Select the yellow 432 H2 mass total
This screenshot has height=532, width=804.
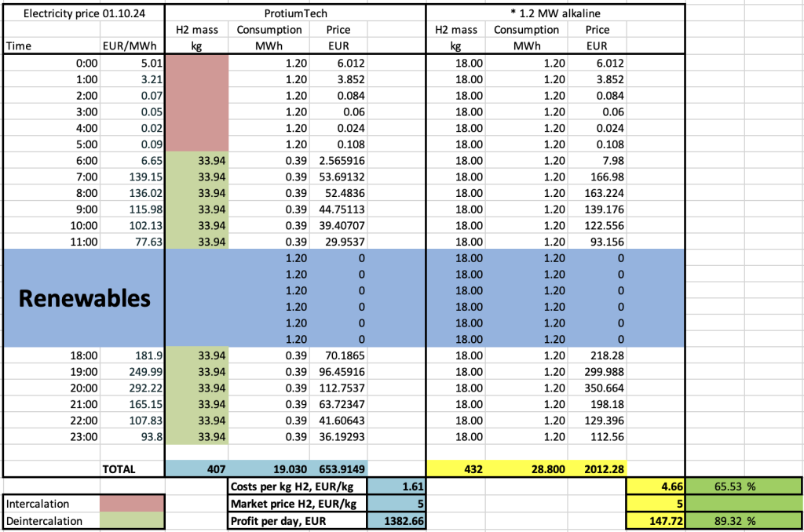pyautogui.click(x=456, y=469)
